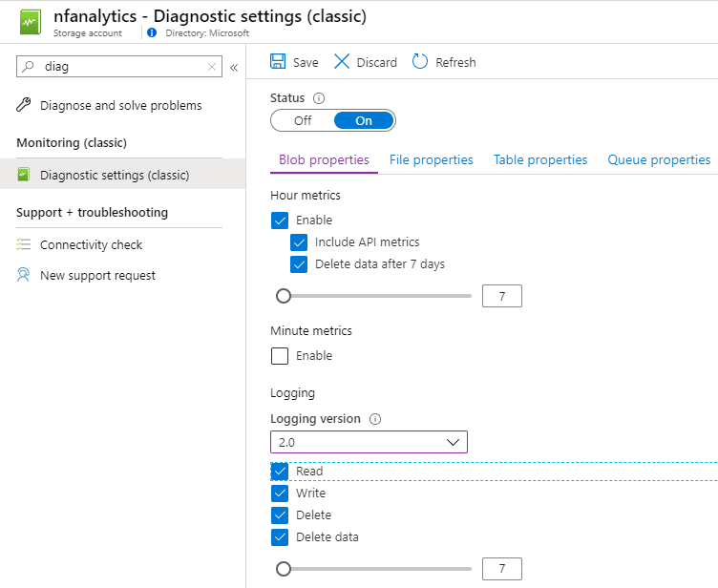
Task: Click the Discard X icon
Action: pyautogui.click(x=342, y=61)
